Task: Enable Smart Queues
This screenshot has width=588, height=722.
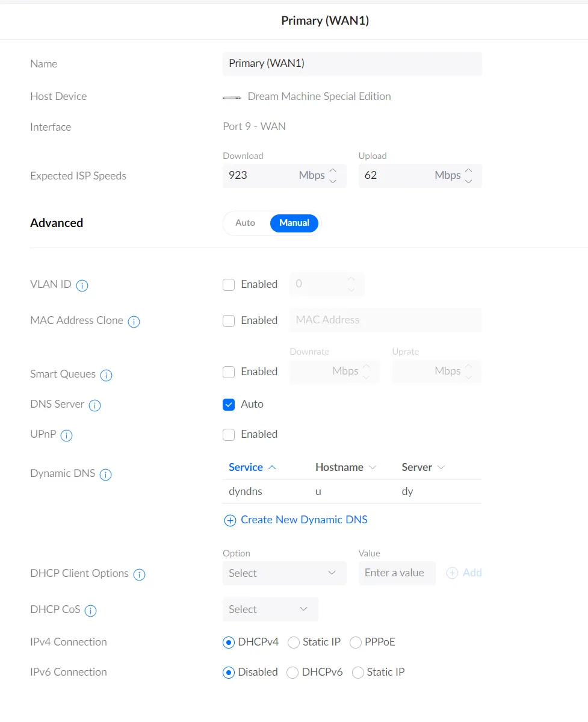Action: point(229,372)
